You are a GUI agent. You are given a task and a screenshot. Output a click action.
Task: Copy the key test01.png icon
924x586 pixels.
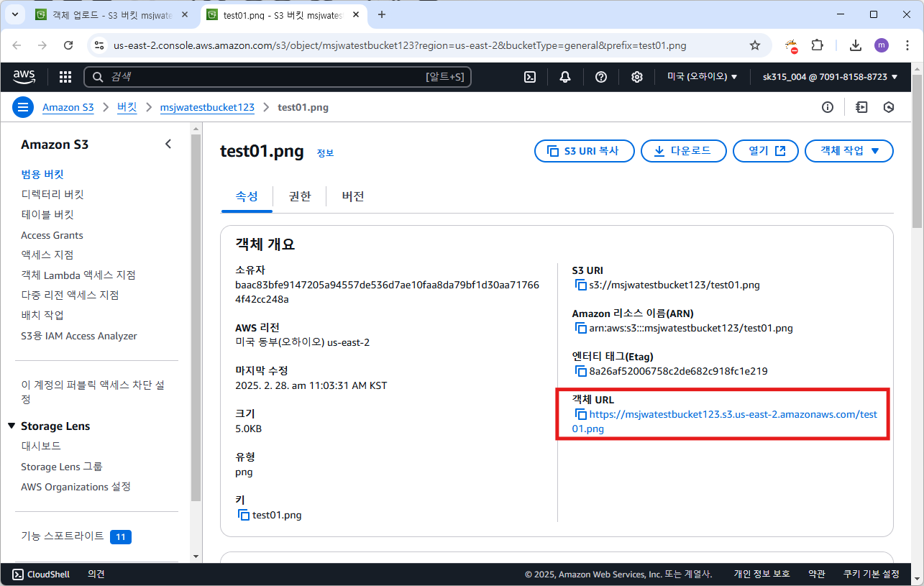244,515
